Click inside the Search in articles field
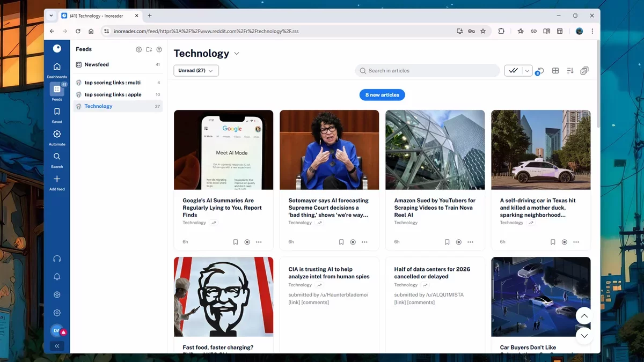644x362 pixels. coord(427,70)
